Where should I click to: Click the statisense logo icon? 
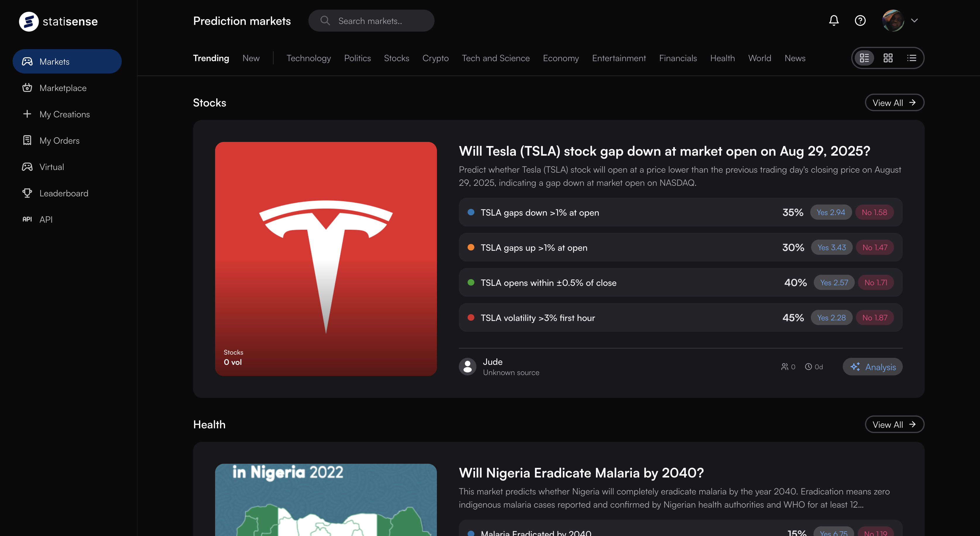[29, 21]
